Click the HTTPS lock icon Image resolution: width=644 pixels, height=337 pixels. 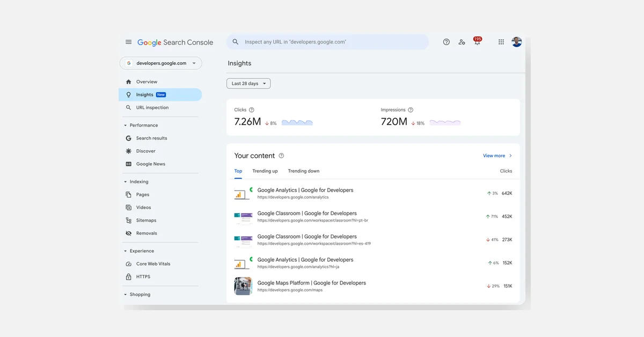click(128, 277)
